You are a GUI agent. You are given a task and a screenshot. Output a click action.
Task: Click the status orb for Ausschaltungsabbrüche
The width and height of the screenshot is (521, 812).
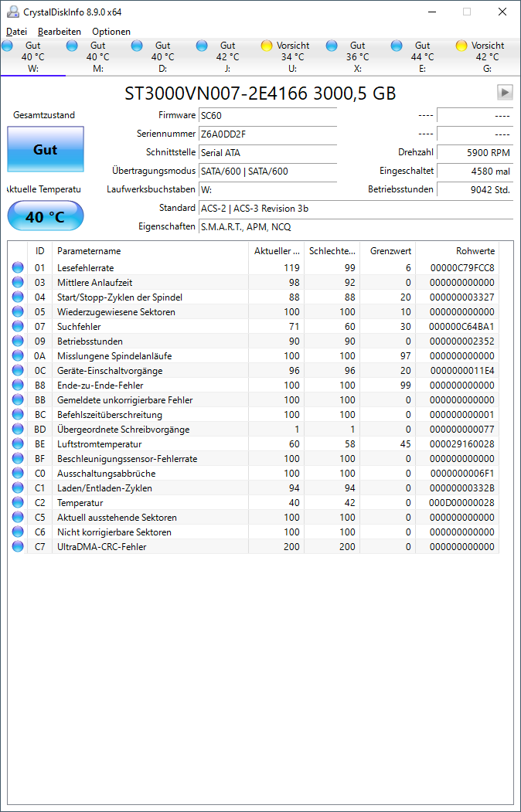(x=18, y=474)
